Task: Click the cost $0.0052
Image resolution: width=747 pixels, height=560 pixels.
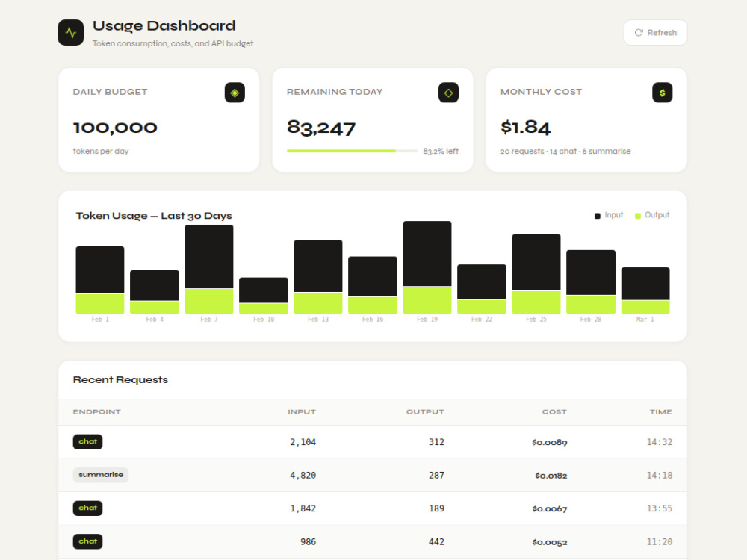Action: tap(550, 542)
